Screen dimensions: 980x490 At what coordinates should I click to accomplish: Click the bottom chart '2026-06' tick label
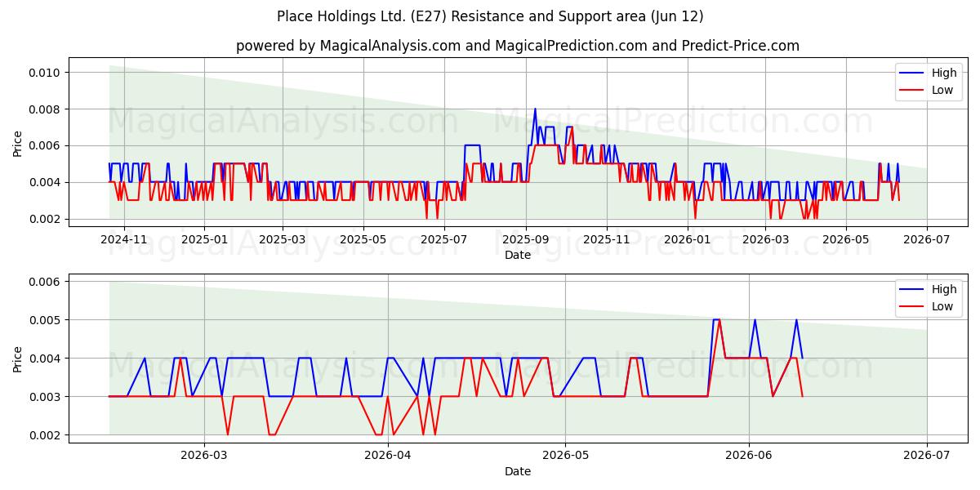[x=749, y=456]
